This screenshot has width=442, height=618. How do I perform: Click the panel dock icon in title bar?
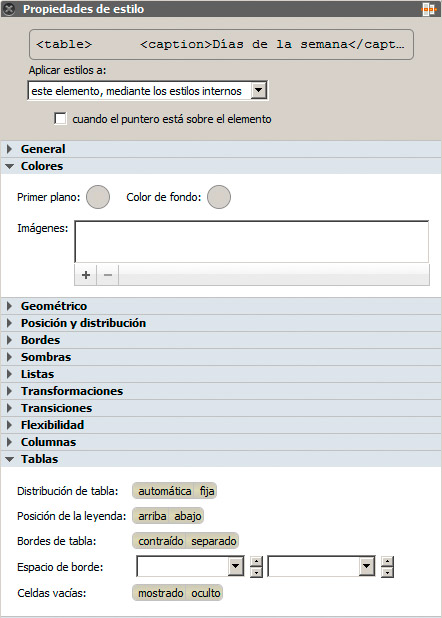click(x=428, y=9)
